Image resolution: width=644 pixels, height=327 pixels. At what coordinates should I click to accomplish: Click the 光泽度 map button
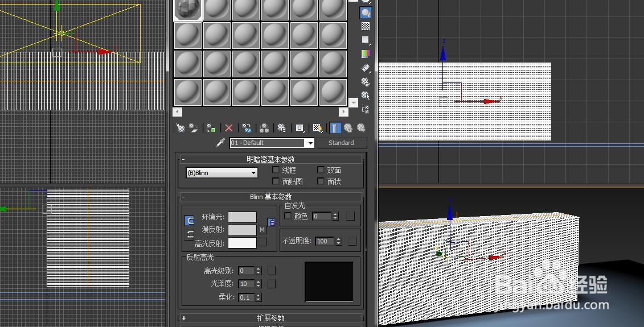pyautogui.click(x=272, y=284)
